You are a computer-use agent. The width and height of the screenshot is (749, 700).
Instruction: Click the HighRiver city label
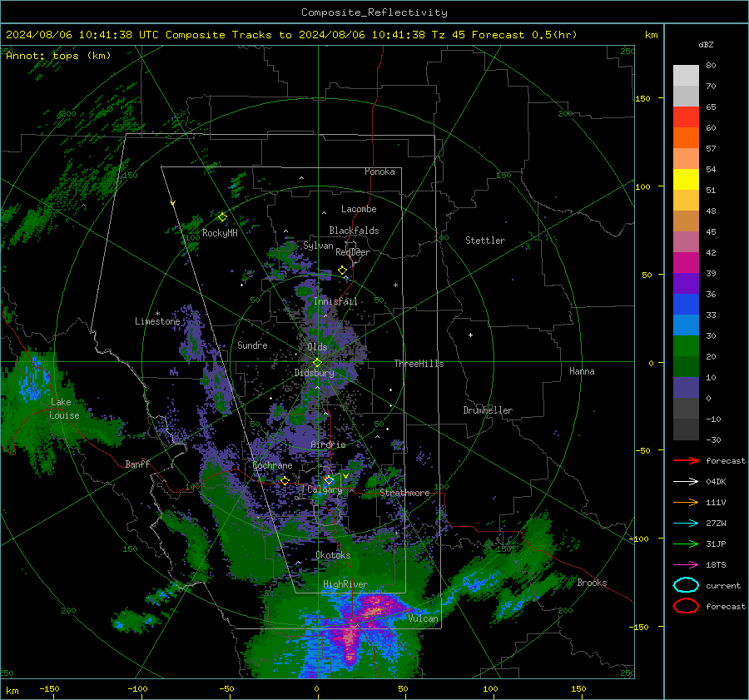[x=345, y=584]
